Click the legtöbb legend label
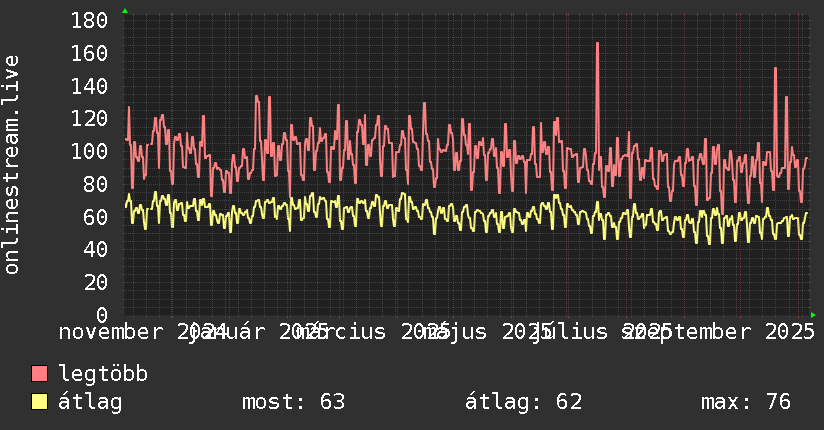The image size is (824, 430). [x=103, y=374]
